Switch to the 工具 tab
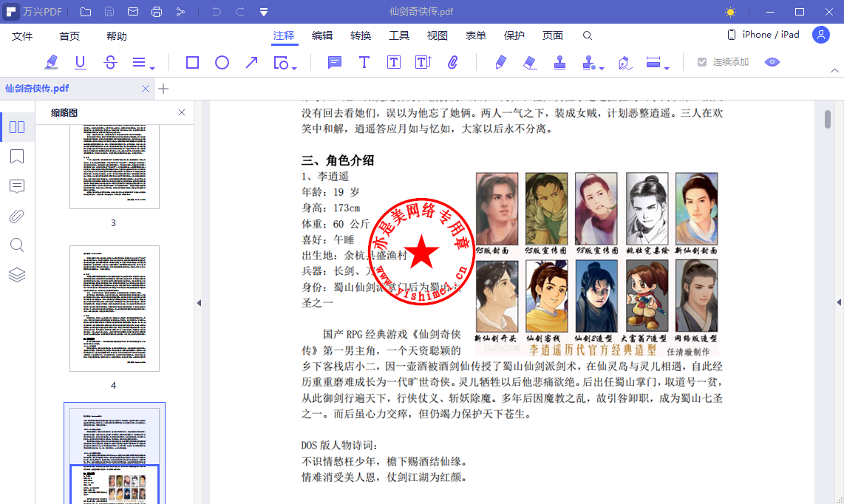Screen dimensions: 844x504 click(x=399, y=35)
